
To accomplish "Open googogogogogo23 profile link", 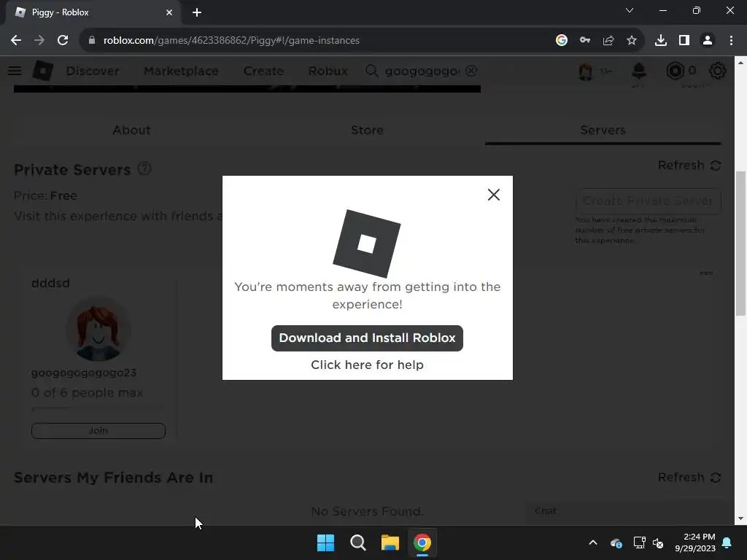I will click(x=84, y=373).
